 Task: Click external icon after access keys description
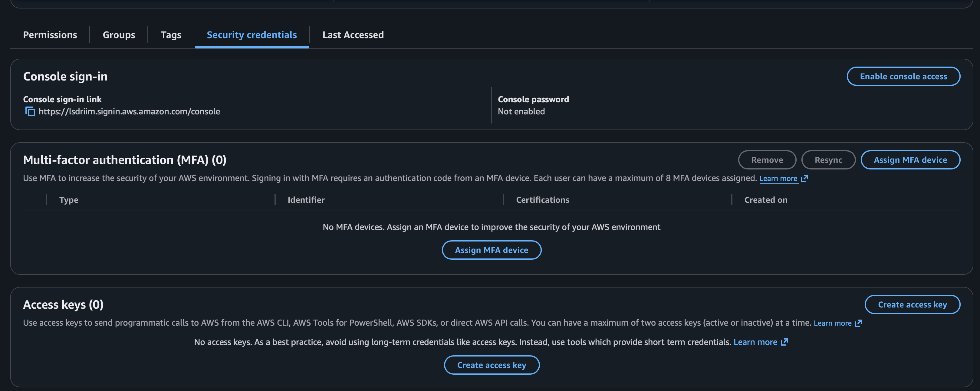[858, 323]
